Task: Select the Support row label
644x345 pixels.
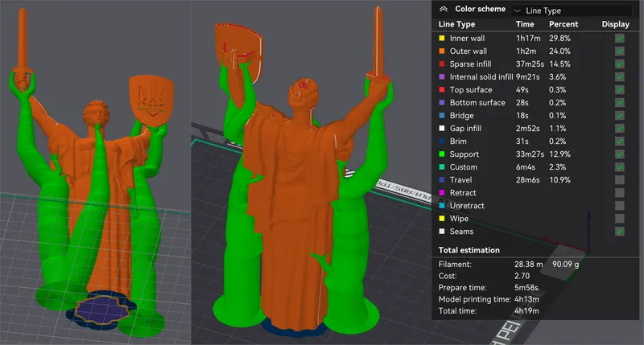Action: (464, 154)
